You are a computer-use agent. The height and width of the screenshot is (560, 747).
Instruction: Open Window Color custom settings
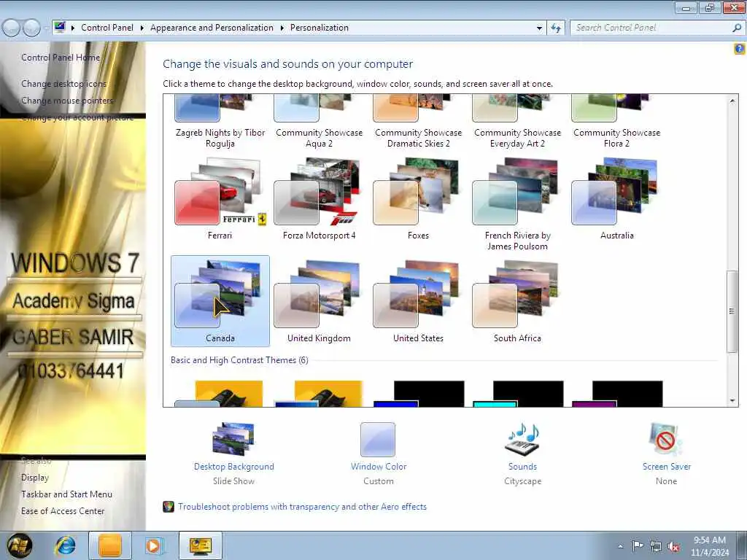[379, 454]
